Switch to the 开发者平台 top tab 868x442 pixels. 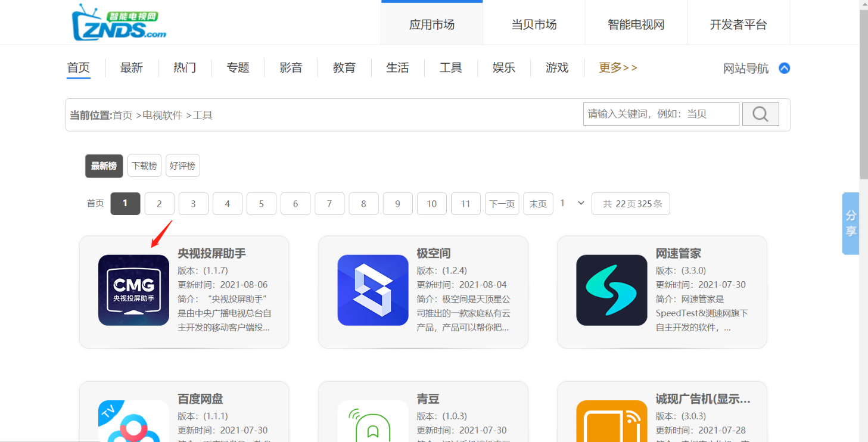point(739,24)
